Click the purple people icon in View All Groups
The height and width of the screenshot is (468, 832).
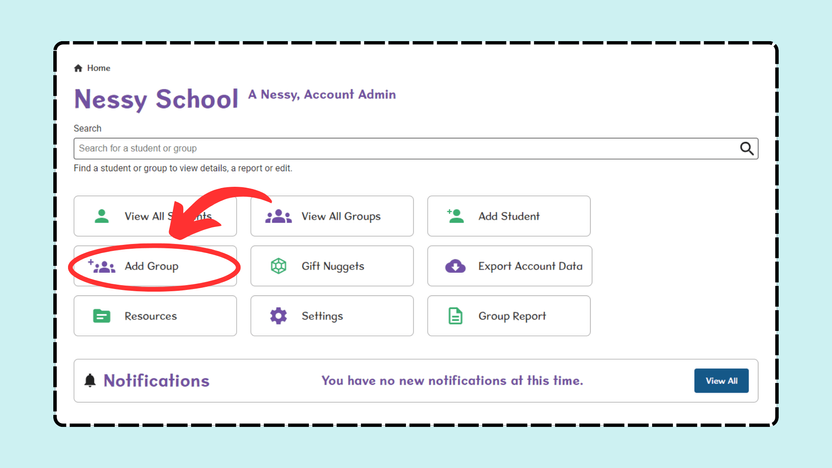click(279, 216)
